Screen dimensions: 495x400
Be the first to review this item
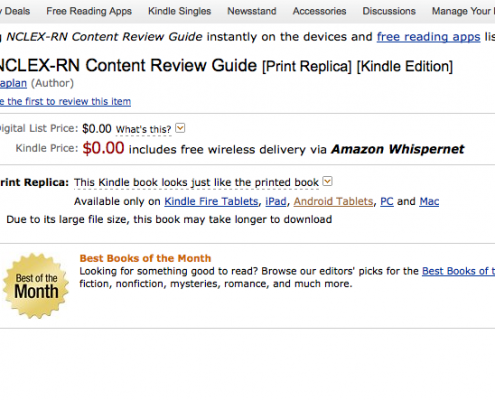65,101
